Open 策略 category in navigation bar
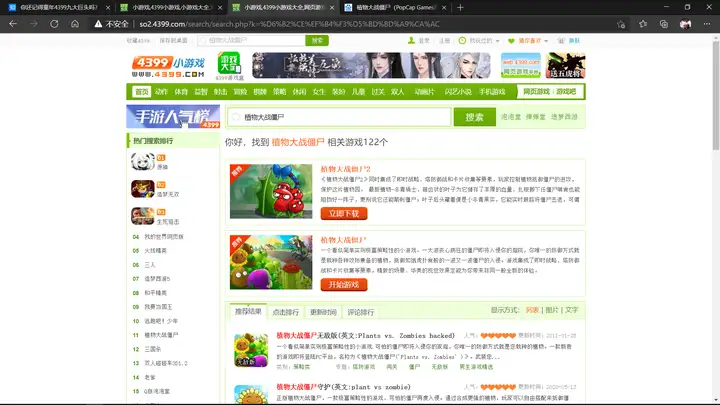720x405 pixels. pyautogui.click(x=280, y=91)
